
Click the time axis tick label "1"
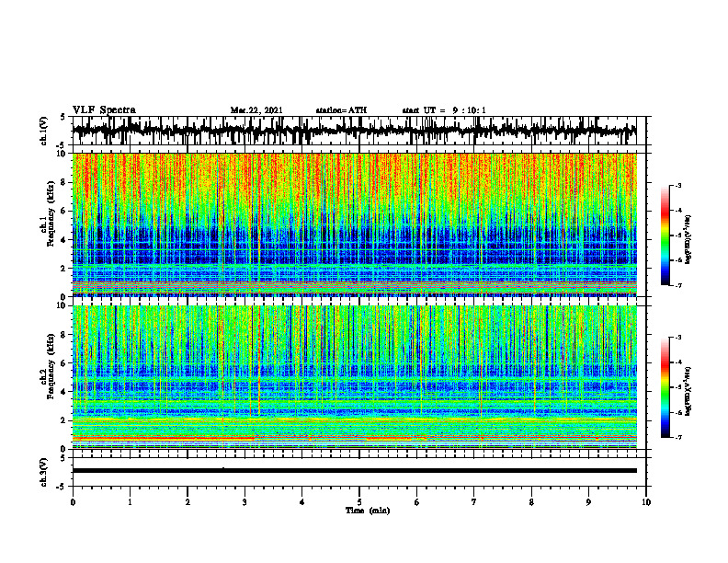pyautogui.click(x=130, y=502)
